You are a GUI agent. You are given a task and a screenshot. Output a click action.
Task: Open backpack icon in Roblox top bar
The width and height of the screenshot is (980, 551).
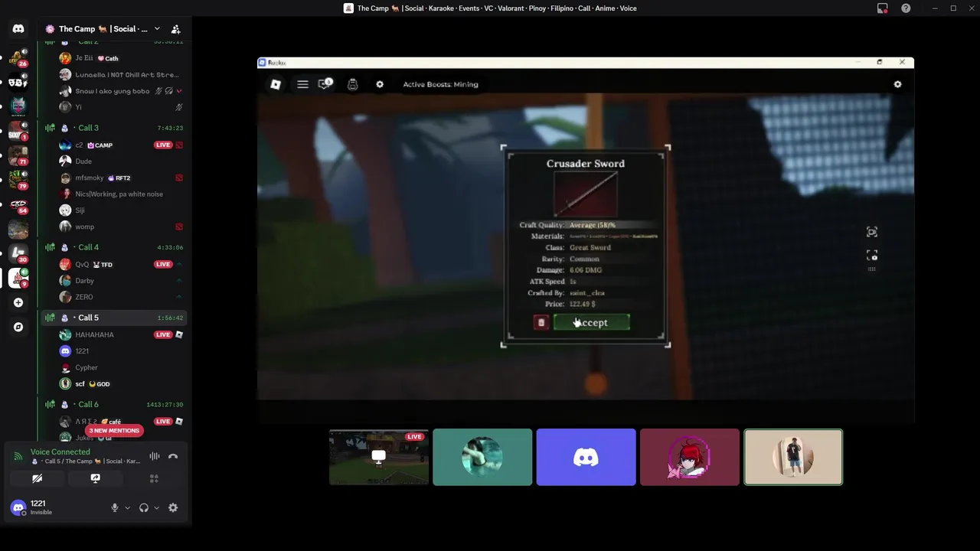click(352, 84)
